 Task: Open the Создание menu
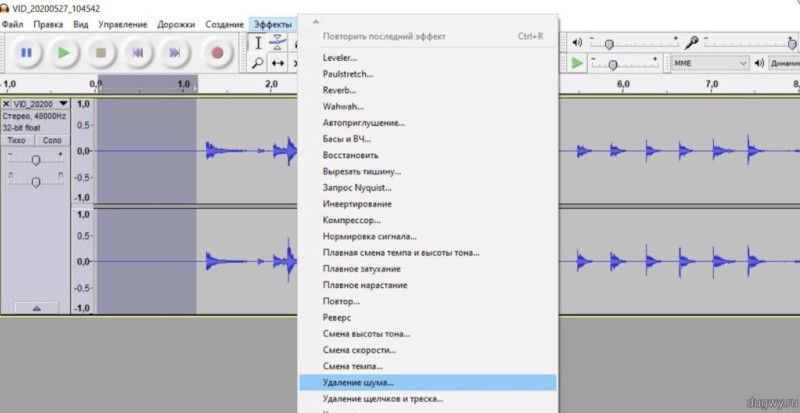tap(224, 25)
